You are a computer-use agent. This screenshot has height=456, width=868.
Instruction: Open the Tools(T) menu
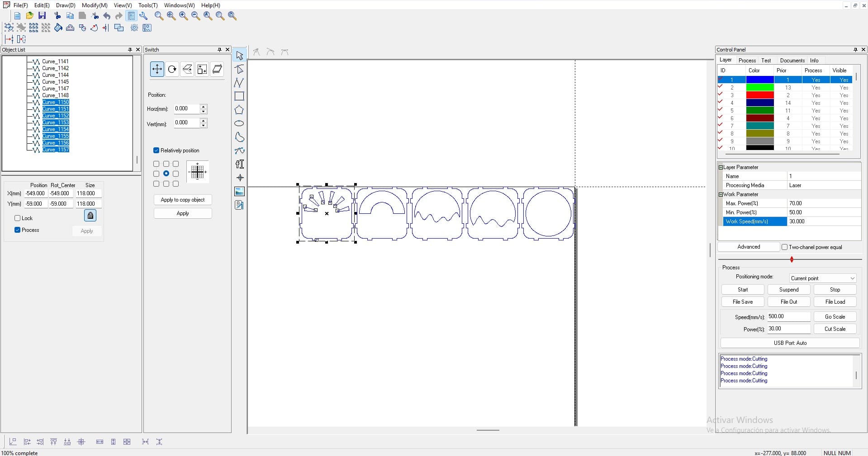[148, 5]
